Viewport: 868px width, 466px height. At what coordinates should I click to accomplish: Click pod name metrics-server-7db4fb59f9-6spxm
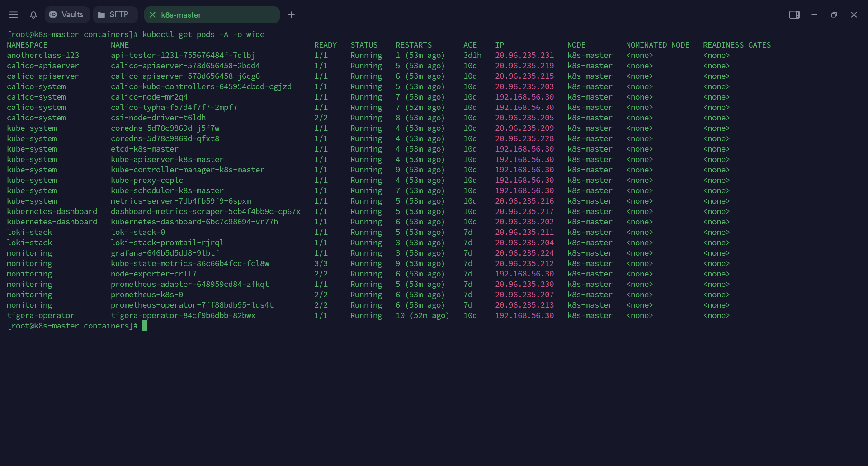(181, 201)
